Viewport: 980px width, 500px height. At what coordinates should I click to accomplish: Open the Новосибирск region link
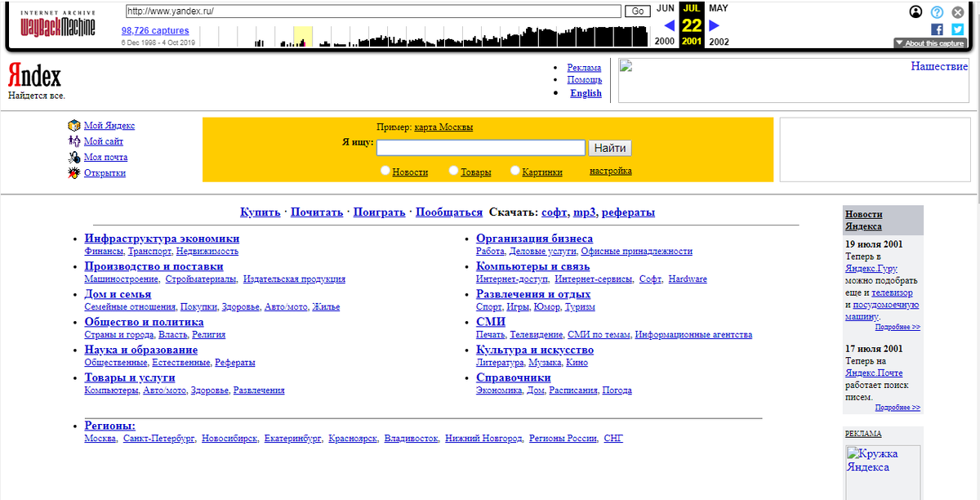[229, 439]
